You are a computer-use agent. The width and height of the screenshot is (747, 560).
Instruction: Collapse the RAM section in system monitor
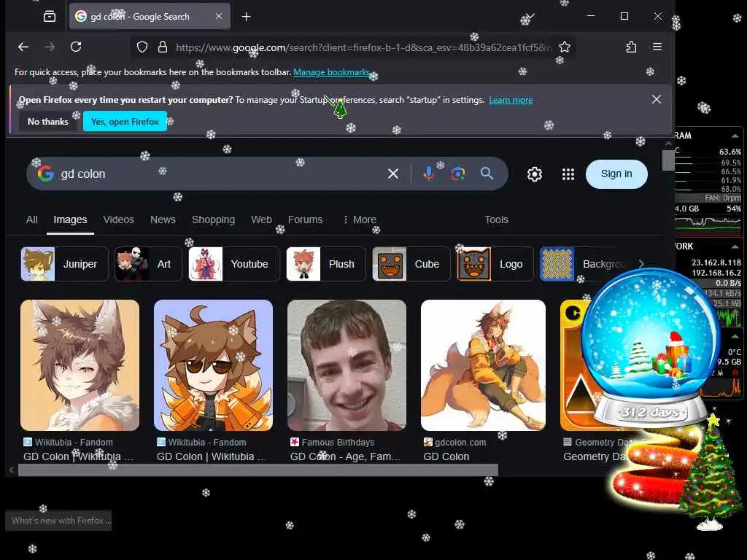[x=735, y=136]
